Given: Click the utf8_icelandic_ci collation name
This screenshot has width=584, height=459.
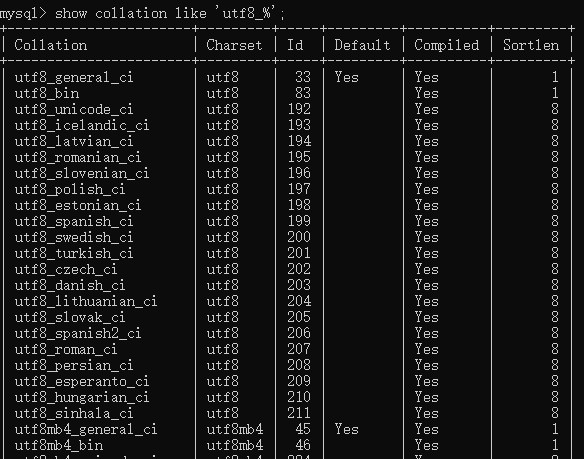Looking at the screenshot, I should (82, 125).
